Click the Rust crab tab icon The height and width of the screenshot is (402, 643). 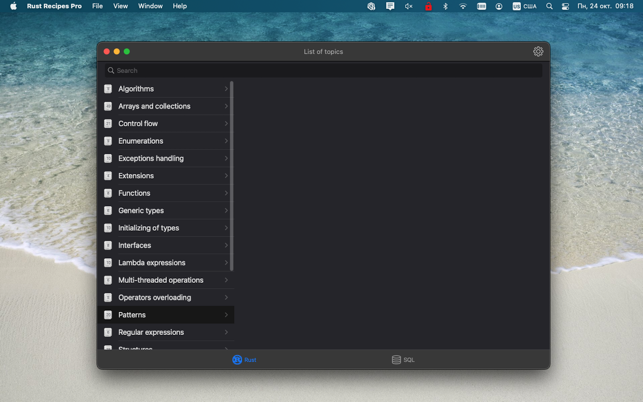(237, 360)
